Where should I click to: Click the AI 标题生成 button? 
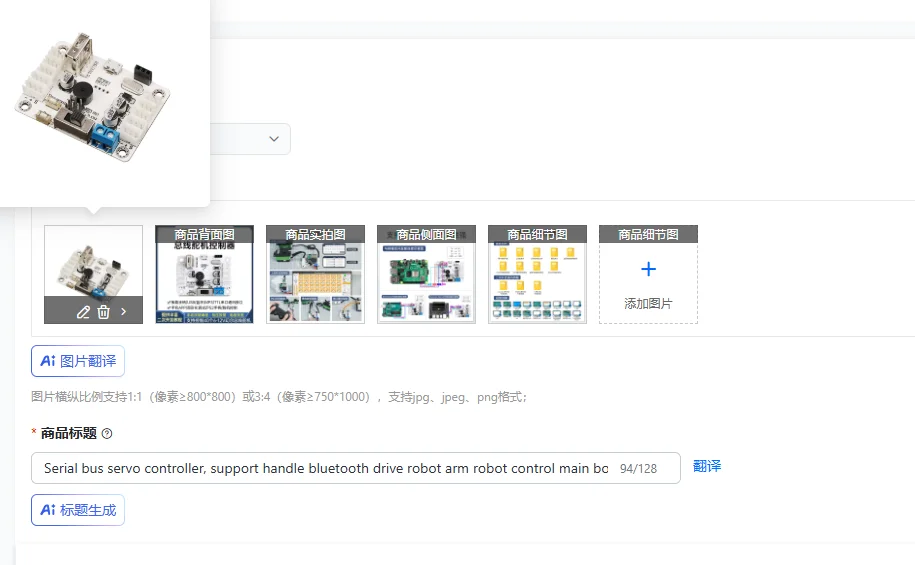[78, 510]
